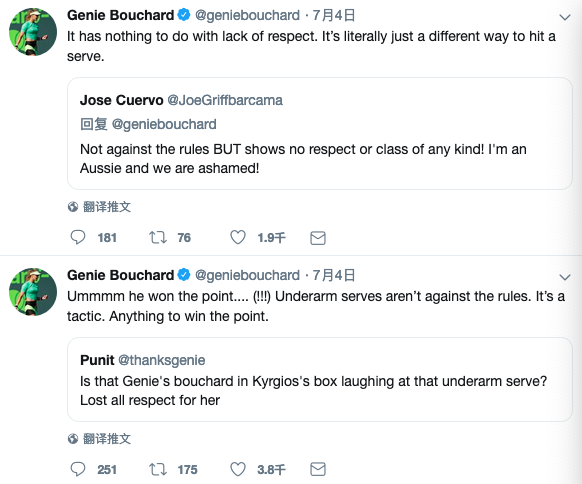Image resolution: width=582 pixels, height=484 pixels.
Task: Send first tweet via direct message envelope
Action: 318,238
